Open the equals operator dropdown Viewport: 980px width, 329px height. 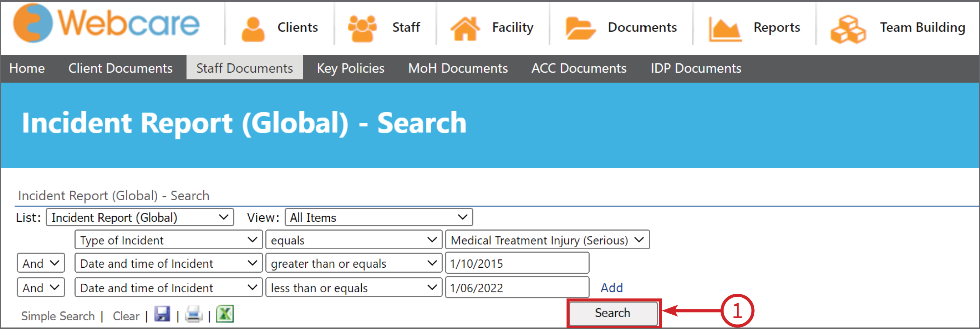click(354, 240)
